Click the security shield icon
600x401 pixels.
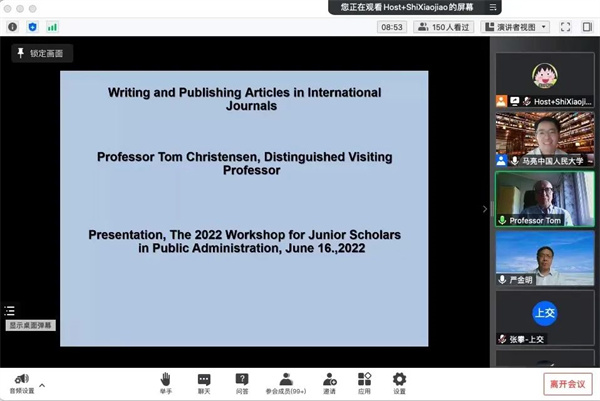[32, 27]
